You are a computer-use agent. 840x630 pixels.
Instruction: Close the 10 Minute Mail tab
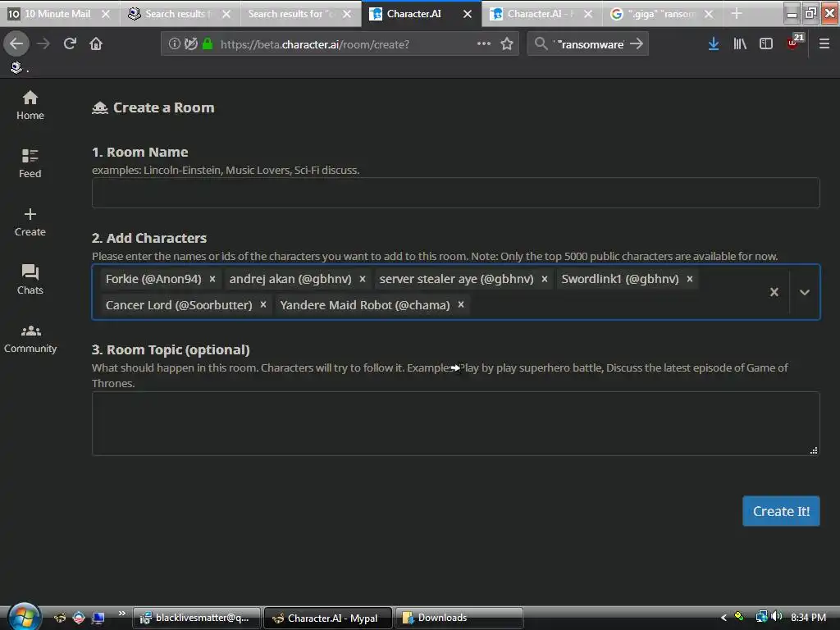click(106, 14)
